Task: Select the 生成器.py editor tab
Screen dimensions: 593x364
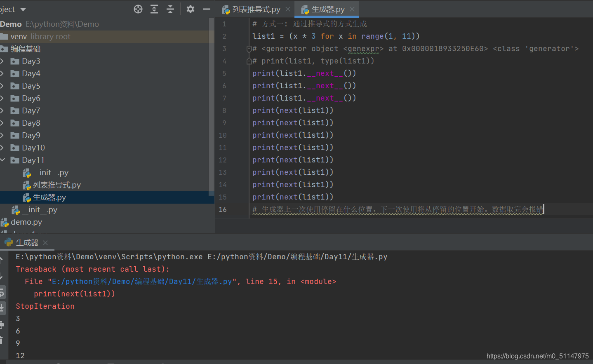Action: tap(328, 9)
